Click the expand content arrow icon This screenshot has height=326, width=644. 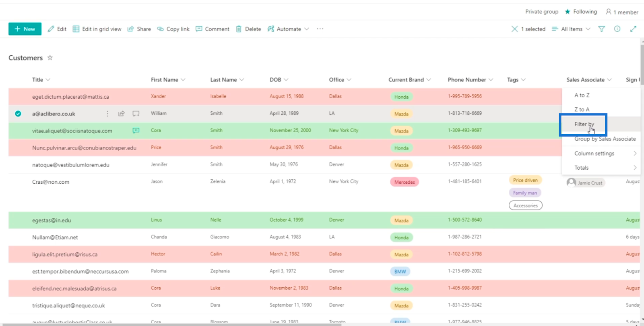click(633, 29)
